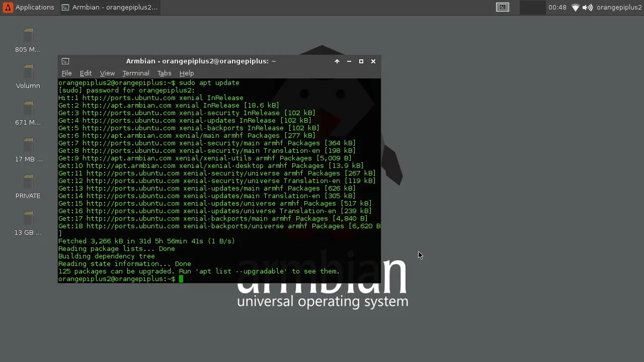Screen dimensions: 644x362
Task: Click the 'sudo apt update' command line
Action: [x=149, y=82]
